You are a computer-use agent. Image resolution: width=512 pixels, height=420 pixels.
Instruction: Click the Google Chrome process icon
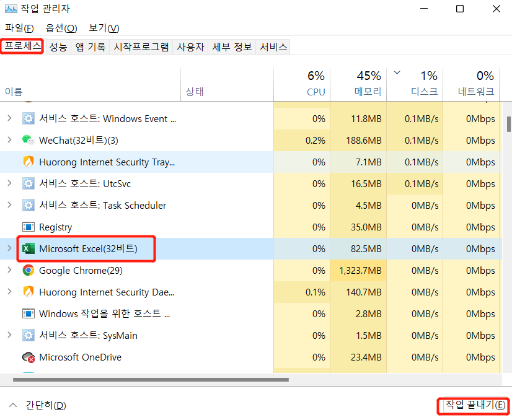[x=27, y=270]
